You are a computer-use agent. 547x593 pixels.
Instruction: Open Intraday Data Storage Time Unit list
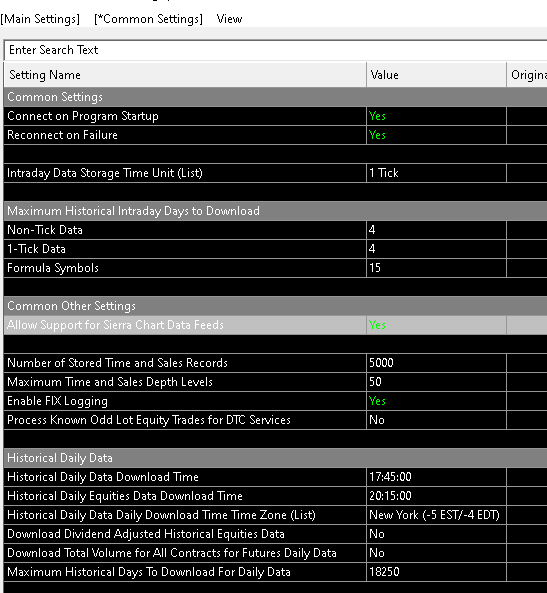tap(436, 173)
